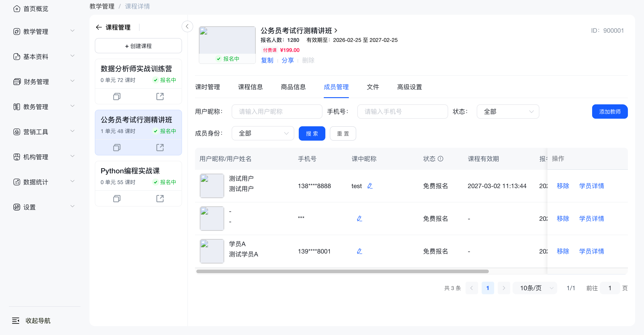Open 学员详情 for 测试用户
The width and height of the screenshot is (644, 335).
tap(592, 186)
